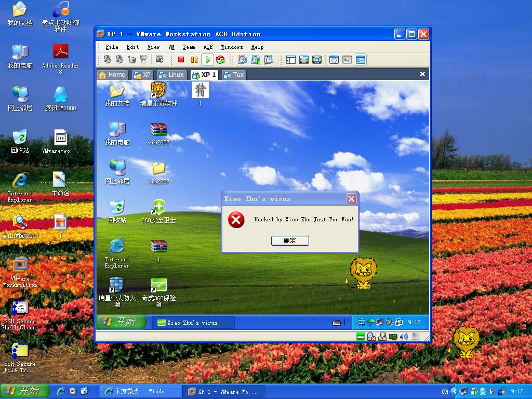
Task: Toggle the VMware sidebar view button
Action: [x=290, y=60]
